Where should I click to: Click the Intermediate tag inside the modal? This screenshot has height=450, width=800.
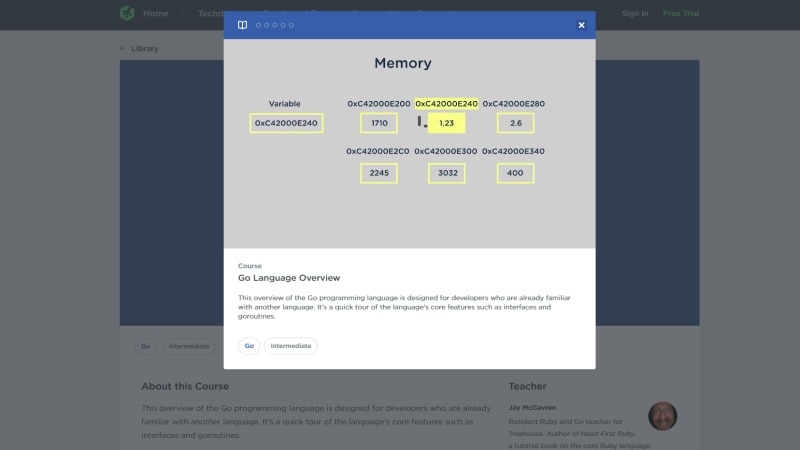point(291,346)
